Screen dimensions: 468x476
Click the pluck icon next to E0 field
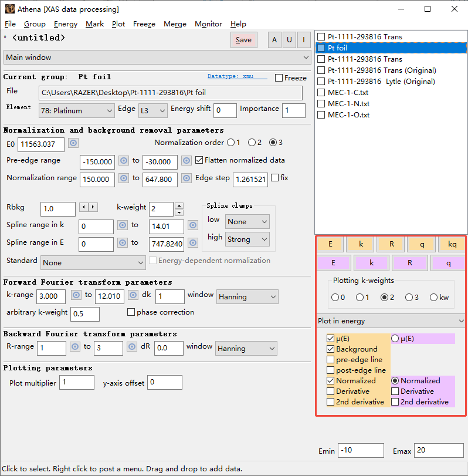tap(73, 143)
